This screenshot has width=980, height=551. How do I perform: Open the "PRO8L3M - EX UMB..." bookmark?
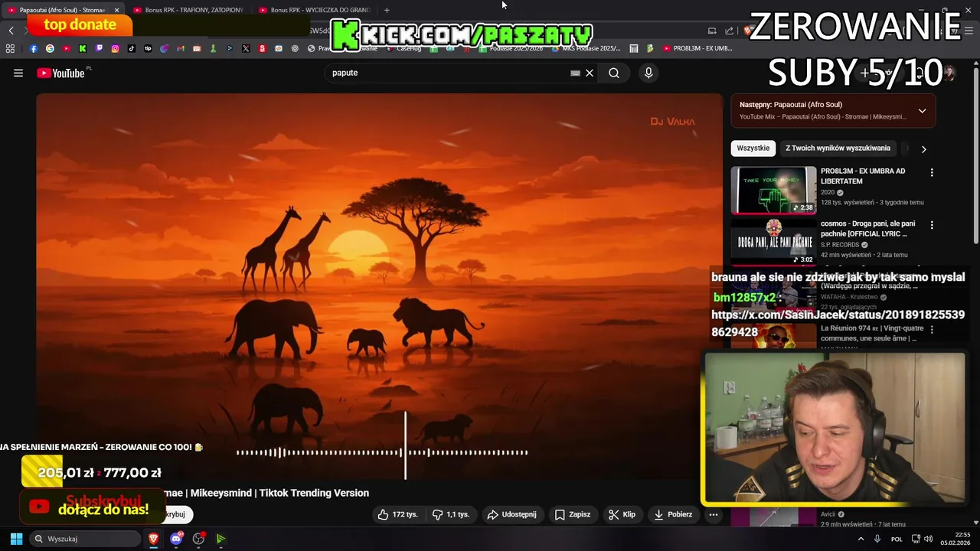(697, 48)
